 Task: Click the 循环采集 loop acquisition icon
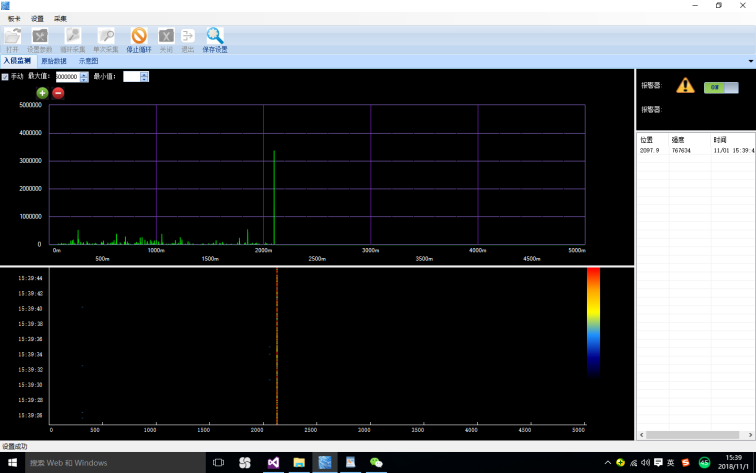[73, 36]
